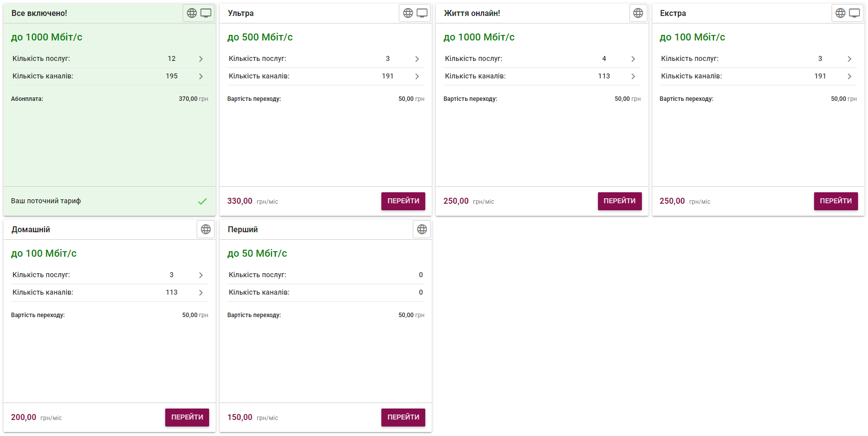Switch to Перший tariff via ПЕРЕЙТИ
This screenshot has height=436, width=868.
[403, 418]
